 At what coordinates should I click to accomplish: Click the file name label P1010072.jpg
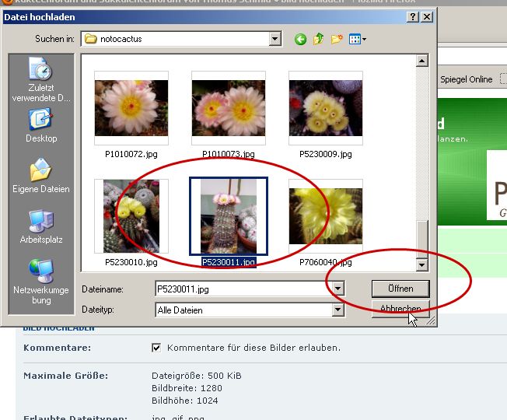[131, 154]
